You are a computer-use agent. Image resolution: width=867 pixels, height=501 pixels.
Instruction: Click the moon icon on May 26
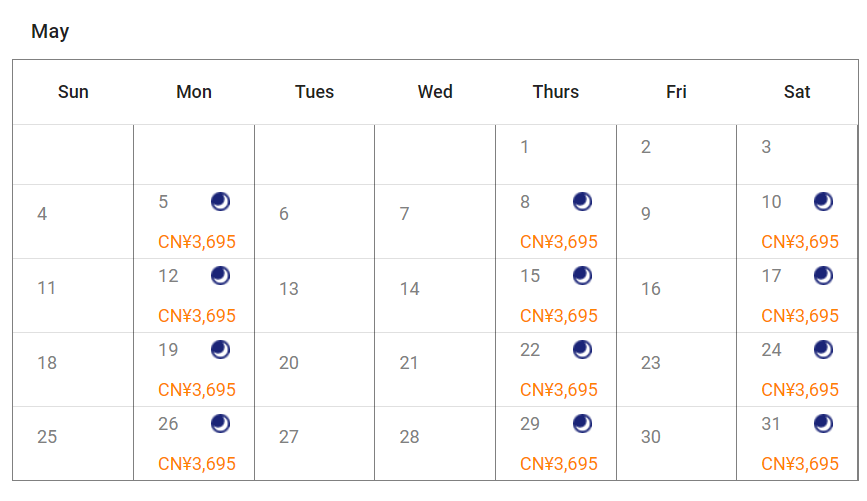point(221,424)
